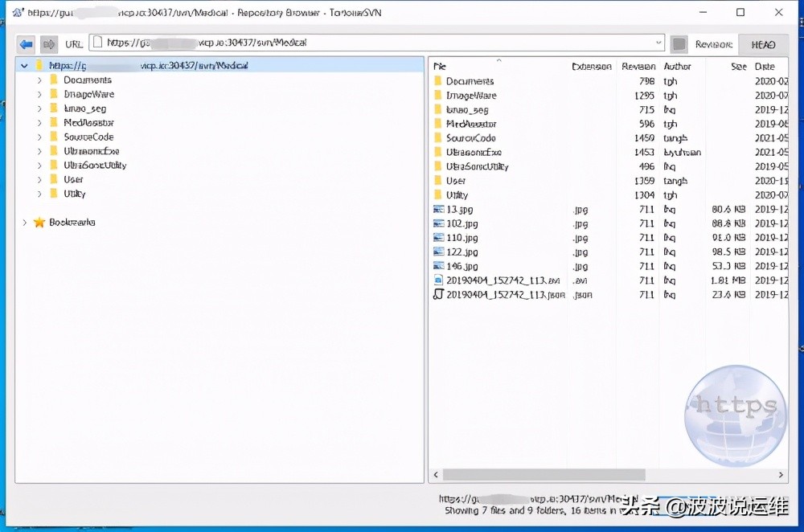Click the 1.01 MB size value
This screenshot has width=804, height=532.
coord(728,280)
